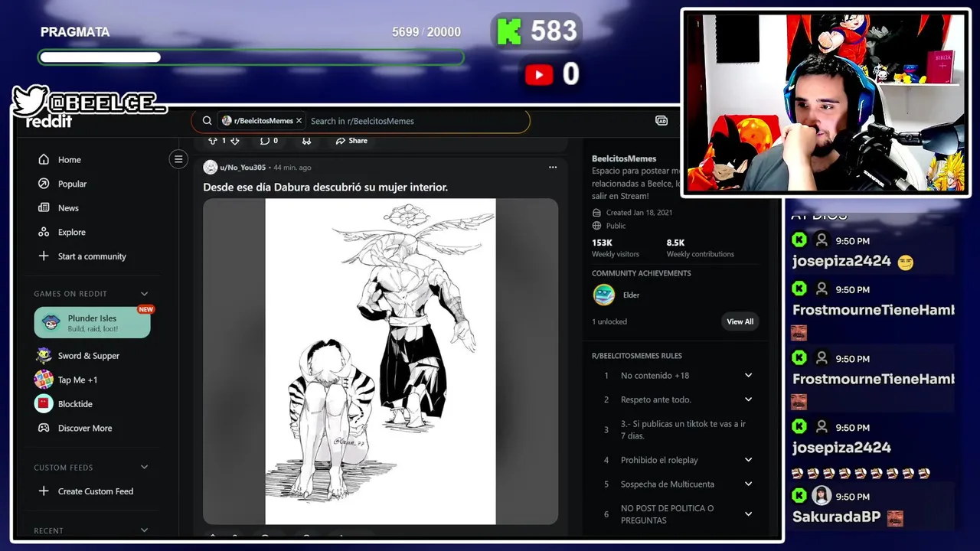Expand rule Sospecha de Multicuenta

click(748, 484)
